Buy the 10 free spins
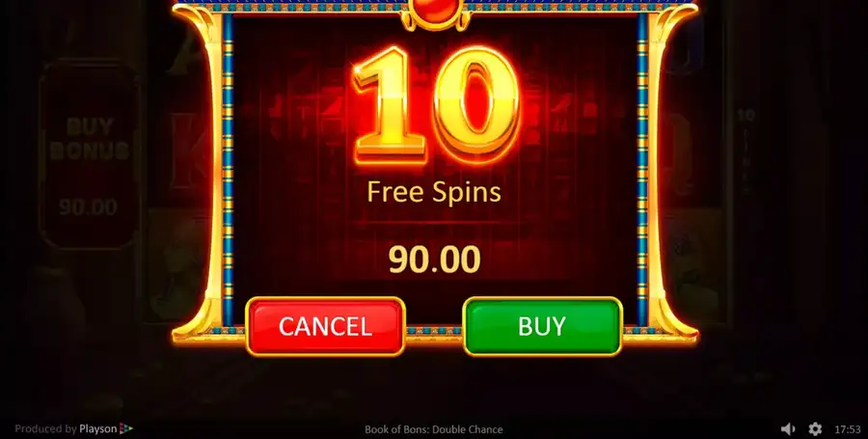This screenshot has height=439, width=868. (x=542, y=326)
